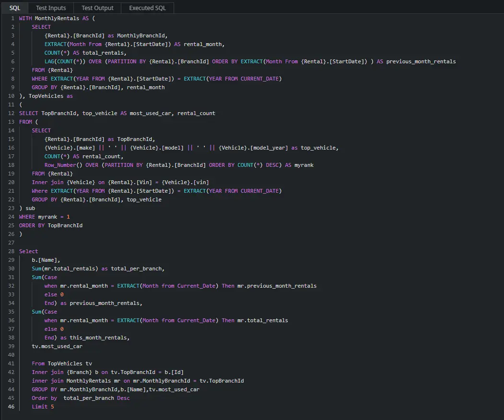Open the Test Output tab
The width and height of the screenshot is (504, 420).
[x=97, y=8]
